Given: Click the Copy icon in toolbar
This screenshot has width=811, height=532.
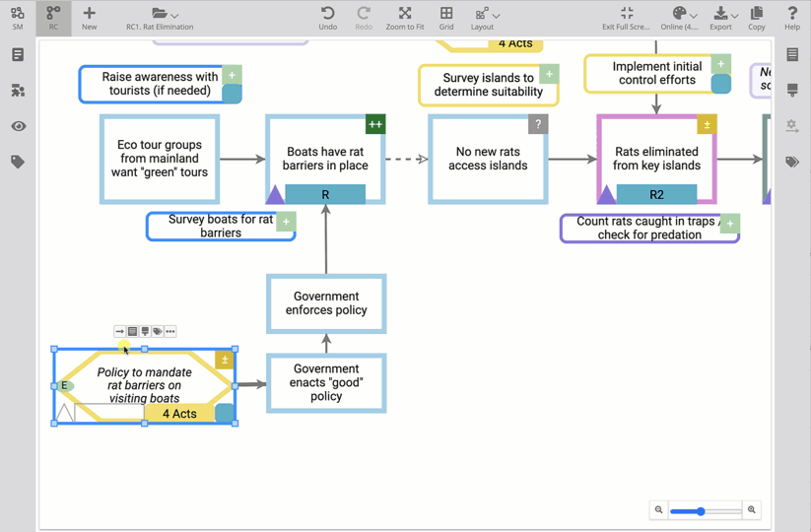Looking at the screenshot, I should coord(756,14).
